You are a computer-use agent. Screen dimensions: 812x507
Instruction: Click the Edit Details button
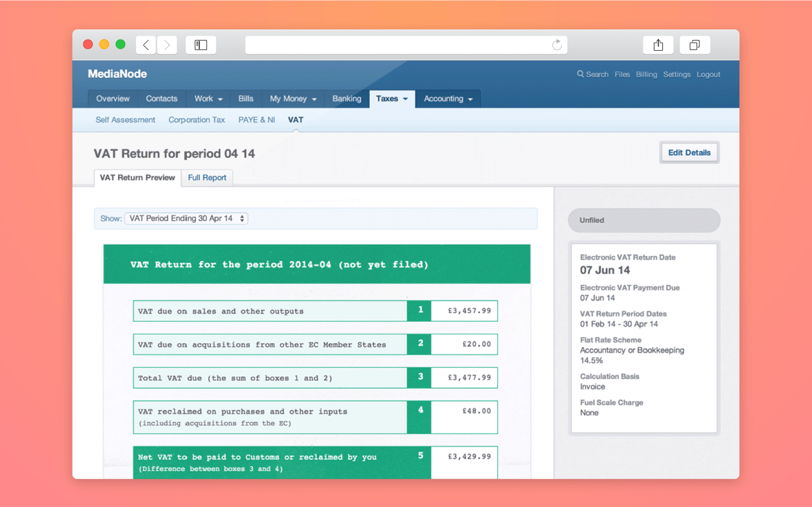(689, 152)
